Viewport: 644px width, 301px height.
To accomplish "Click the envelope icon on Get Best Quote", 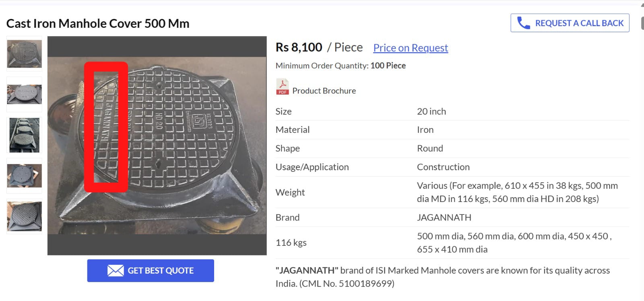I will [116, 271].
